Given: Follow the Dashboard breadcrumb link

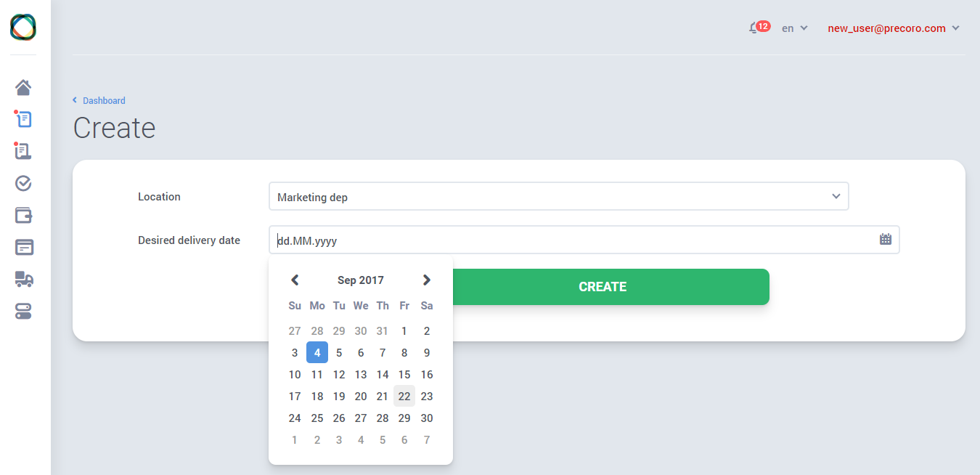Looking at the screenshot, I should tap(103, 101).
